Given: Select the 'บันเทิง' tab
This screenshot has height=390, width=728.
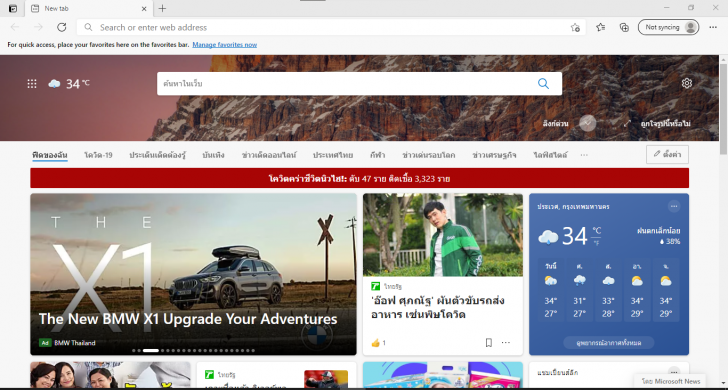Looking at the screenshot, I should coord(213,155).
